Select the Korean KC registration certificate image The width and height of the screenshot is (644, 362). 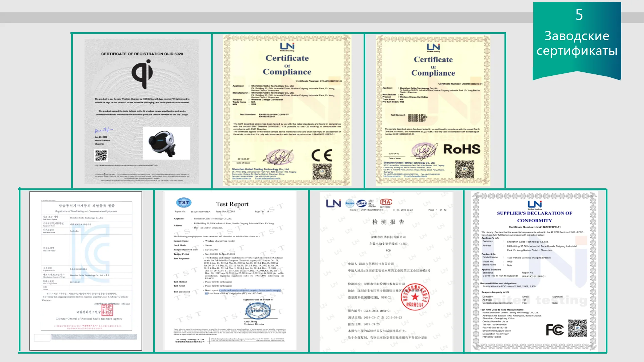tap(86, 270)
